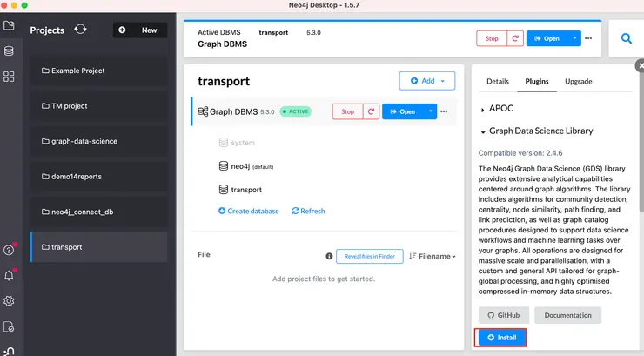Open three-dots menu in Graph DBMS row
The width and height of the screenshot is (644, 356).
(x=444, y=111)
